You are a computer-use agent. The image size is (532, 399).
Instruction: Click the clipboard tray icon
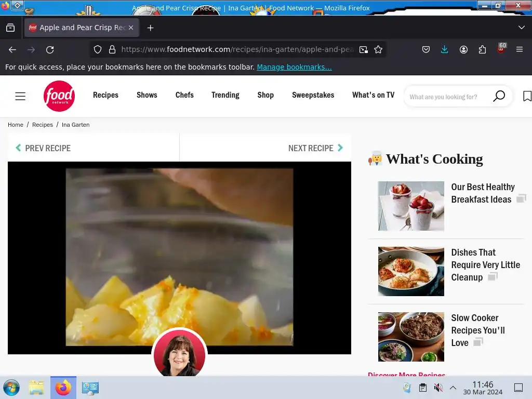point(423,388)
